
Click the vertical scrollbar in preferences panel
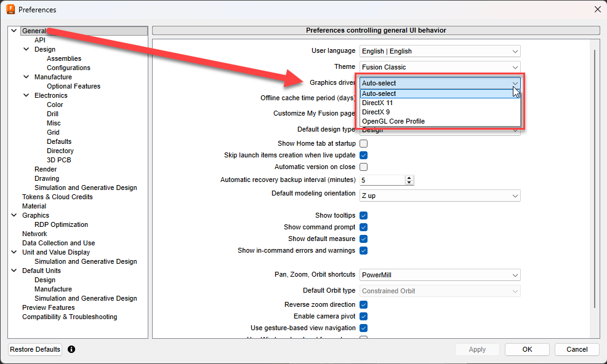[594, 178]
